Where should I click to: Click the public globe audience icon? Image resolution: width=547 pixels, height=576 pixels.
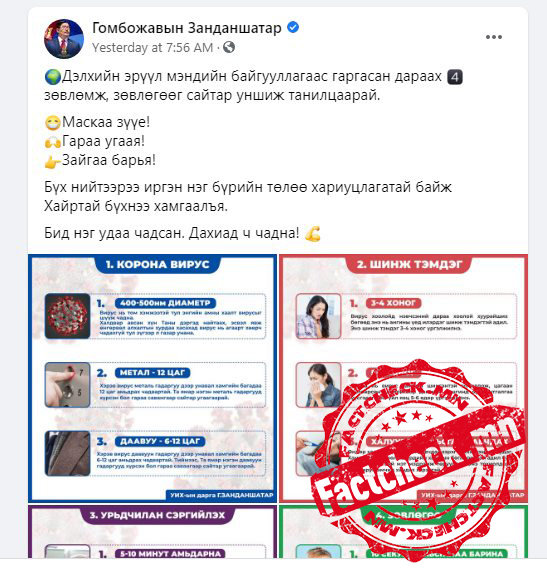[x=229, y=47]
